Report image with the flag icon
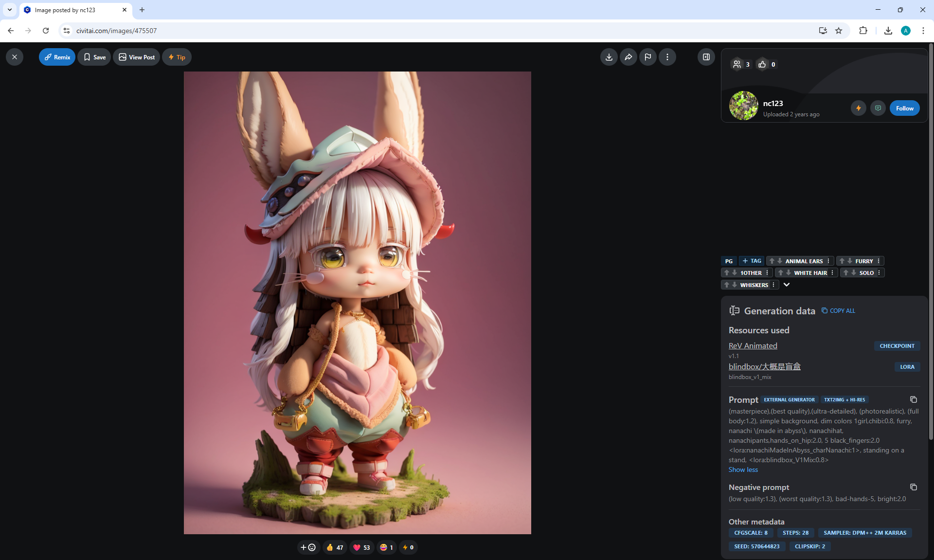The image size is (934, 560). [647, 57]
